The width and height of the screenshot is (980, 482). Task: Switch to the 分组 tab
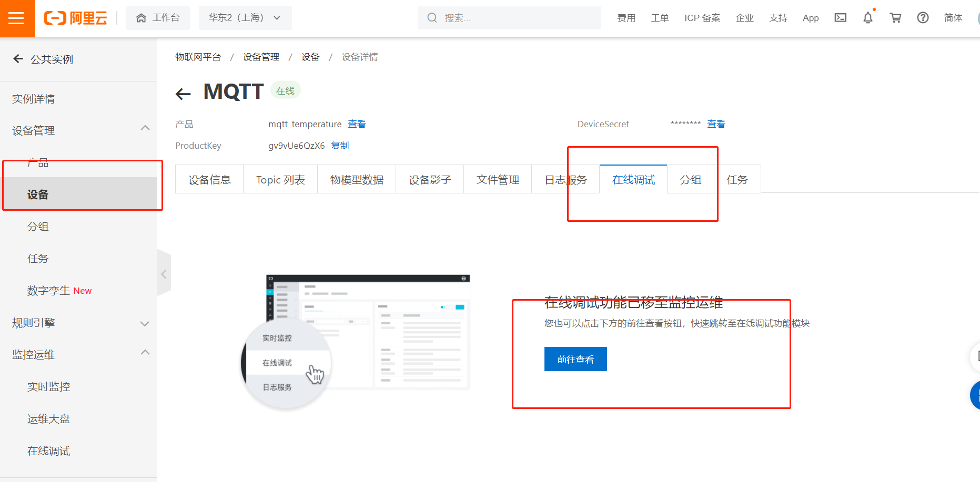(691, 180)
